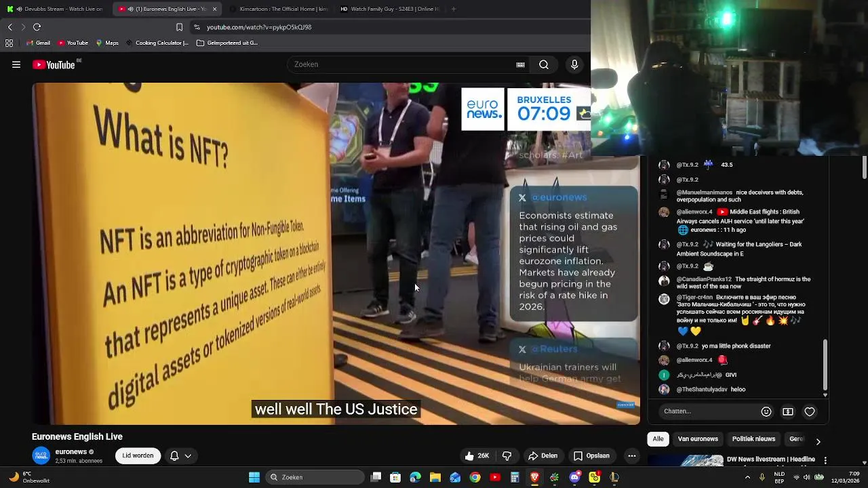Open Discord from the taskbar
This screenshot has height=488, width=868.
tap(575, 477)
